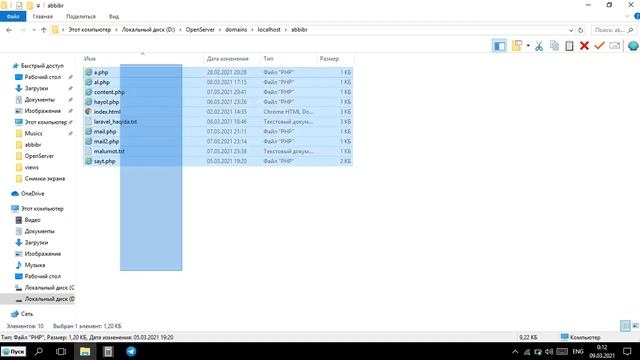Open Task View on the taskbar
640x360 pixels.
[61, 351]
